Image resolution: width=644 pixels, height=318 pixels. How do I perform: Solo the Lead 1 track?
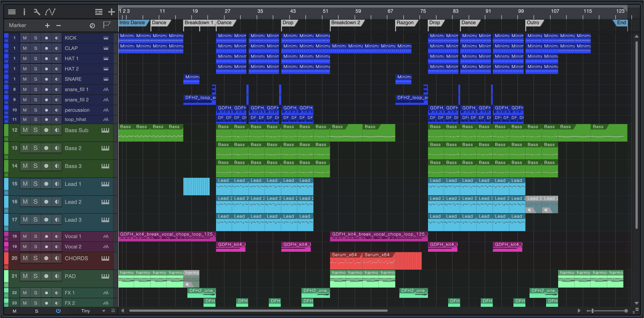(x=36, y=184)
